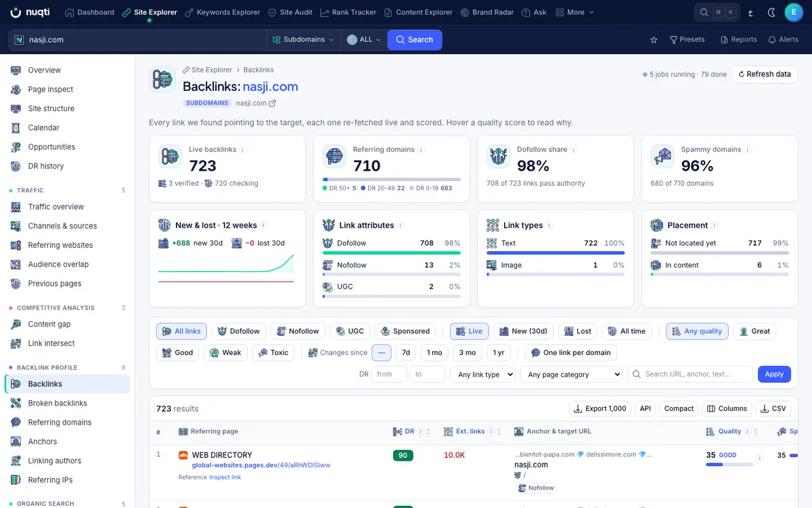Enable the Sponsored links filter
812x508 pixels.
click(x=405, y=331)
